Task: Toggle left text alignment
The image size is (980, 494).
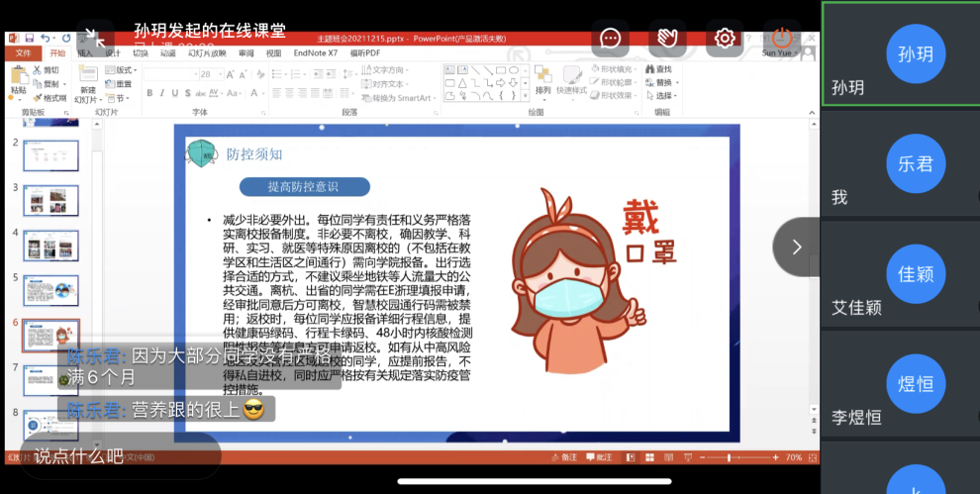Action: click(x=276, y=93)
